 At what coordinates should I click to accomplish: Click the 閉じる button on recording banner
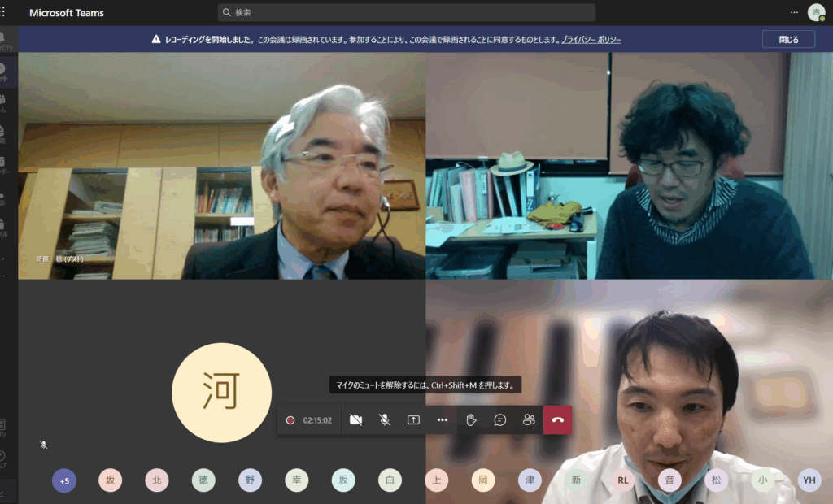pyautogui.click(x=787, y=39)
